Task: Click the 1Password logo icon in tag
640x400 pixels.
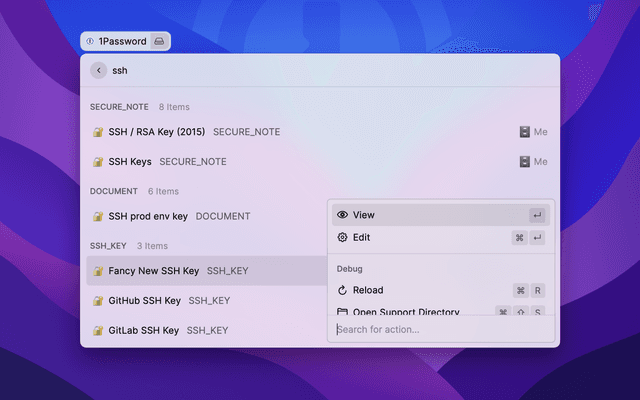Action: (91, 41)
